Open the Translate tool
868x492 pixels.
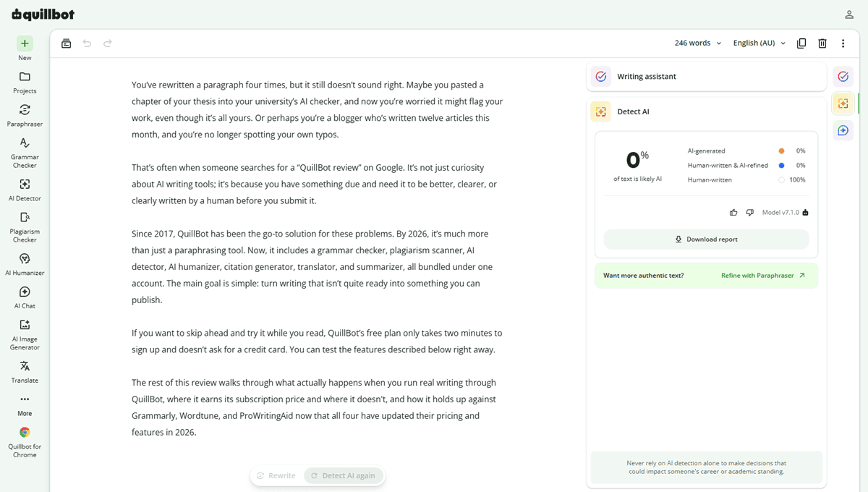click(25, 372)
